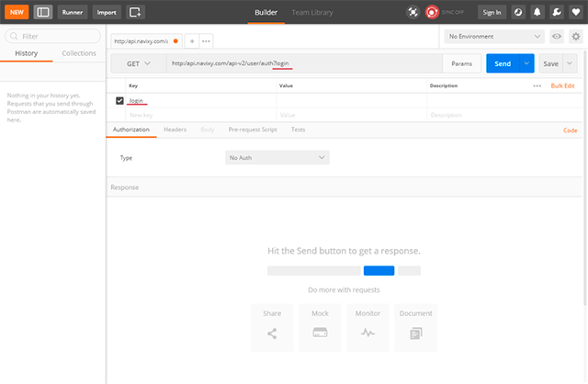
Task: Click the Description cell for login
Action: (504, 100)
